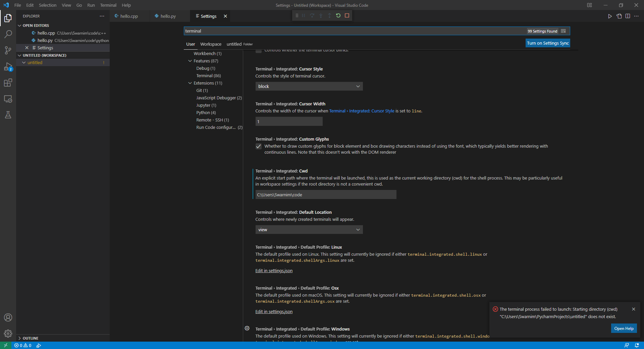
Task: Select the untitled Folder settings tab
Action: [239, 44]
